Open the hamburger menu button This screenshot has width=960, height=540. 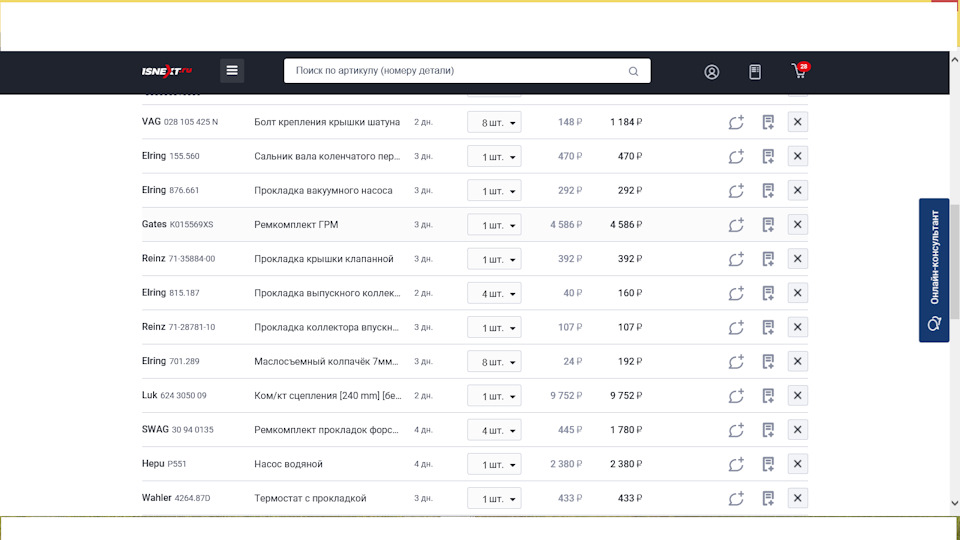click(x=232, y=71)
